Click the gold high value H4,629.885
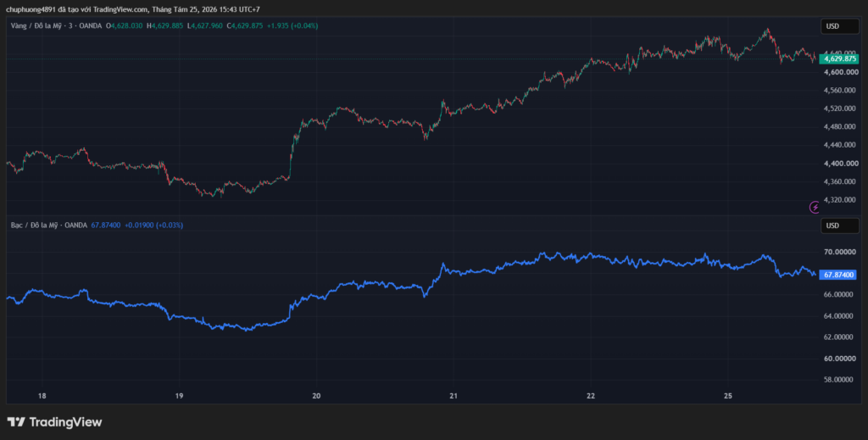 coord(165,25)
